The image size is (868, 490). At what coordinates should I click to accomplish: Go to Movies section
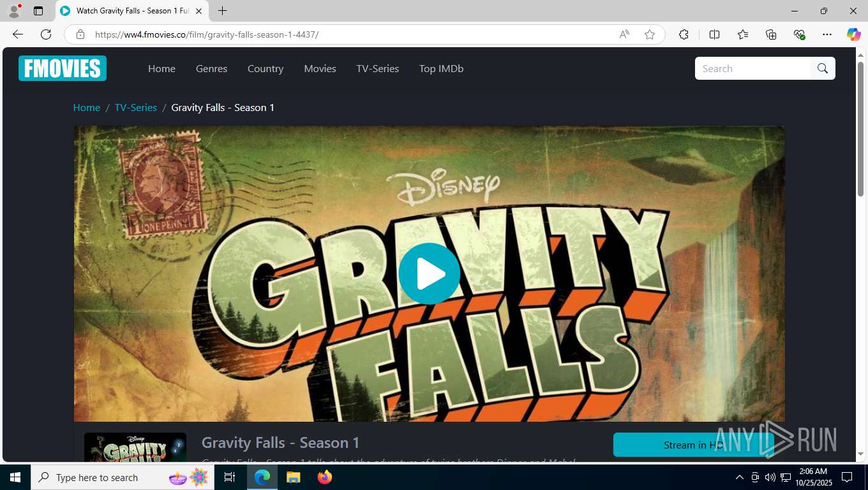(x=320, y=68)
